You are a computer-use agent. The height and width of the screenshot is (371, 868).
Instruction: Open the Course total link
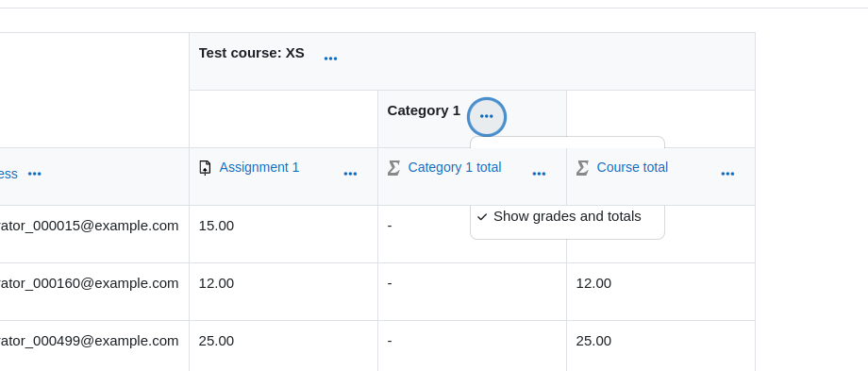tap(632, 167)
